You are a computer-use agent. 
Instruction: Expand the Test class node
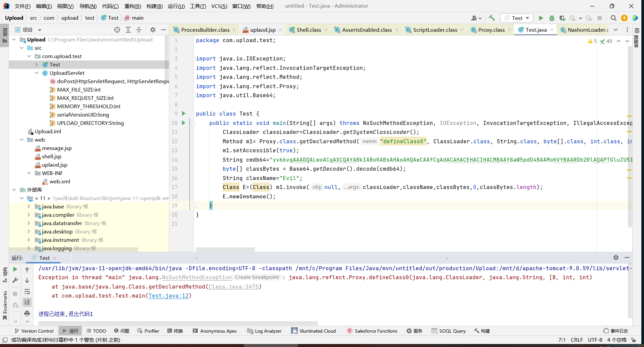37,64
